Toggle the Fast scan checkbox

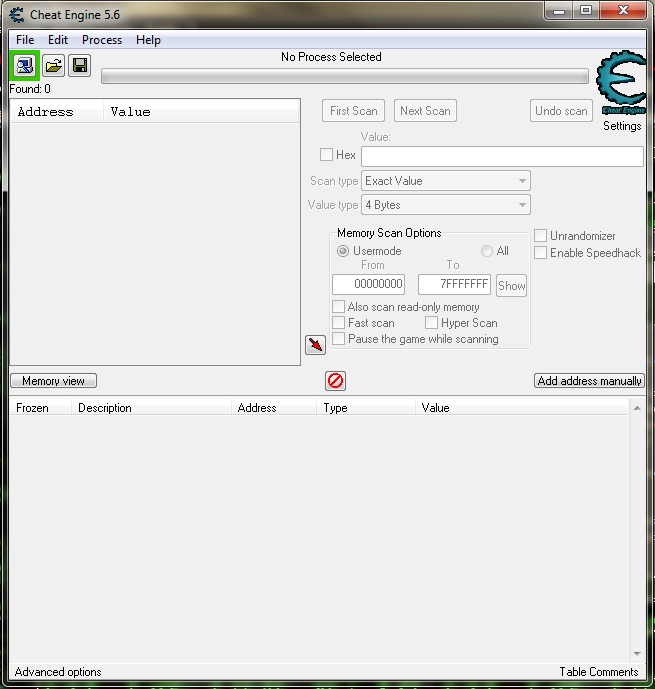pyautogui.click(x=338, y=323)
